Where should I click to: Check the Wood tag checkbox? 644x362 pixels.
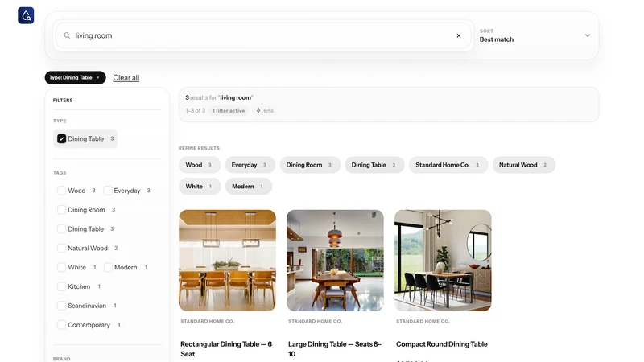[62, 191]
